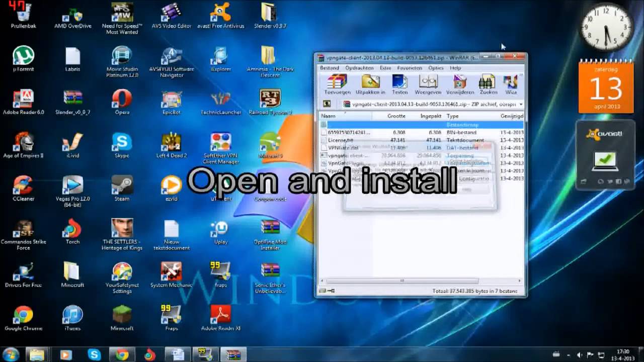Select the Prullenbak recycle bin icon
The image size is (644, 362).
(23, 16)
